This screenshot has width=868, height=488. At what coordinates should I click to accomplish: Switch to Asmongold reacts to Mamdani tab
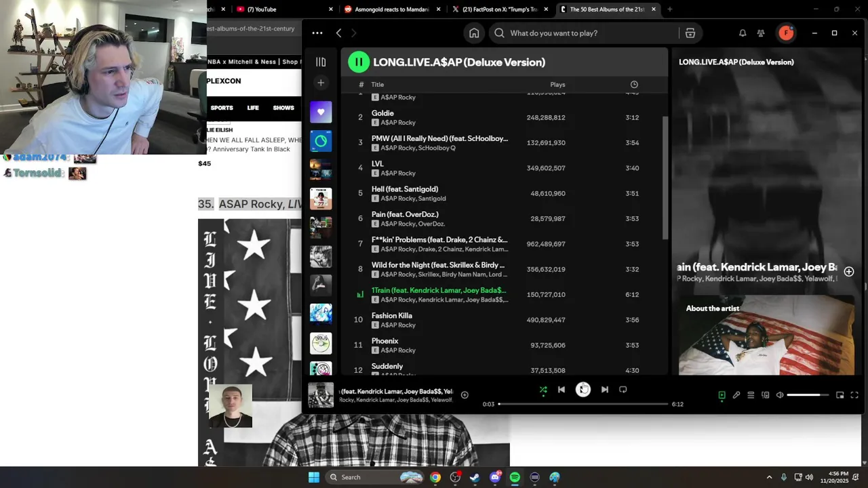pyautogui.click(x=392, y=9)
